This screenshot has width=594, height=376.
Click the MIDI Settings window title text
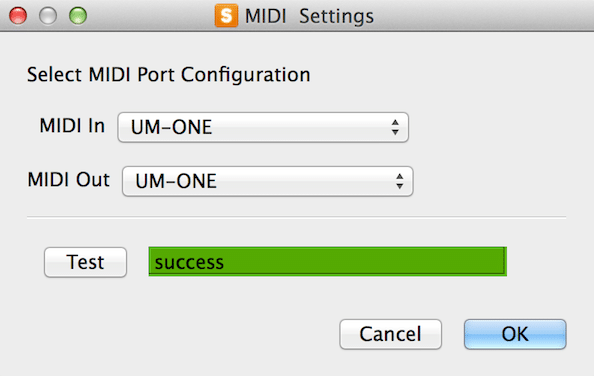(309, 16)
